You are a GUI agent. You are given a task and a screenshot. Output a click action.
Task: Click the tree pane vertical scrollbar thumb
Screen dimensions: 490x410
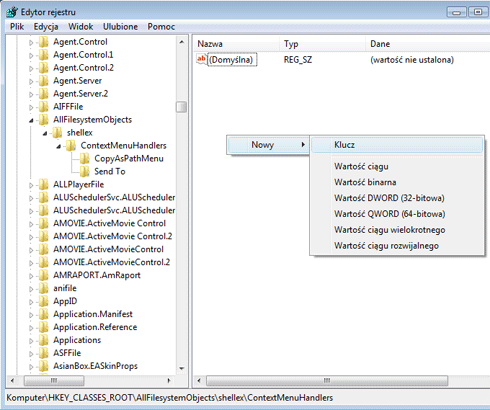click(x=181, y=107)
